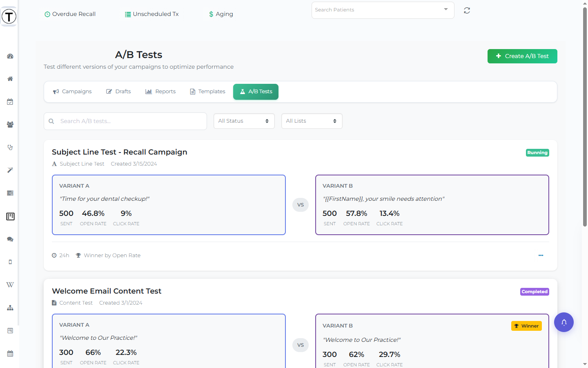Click the refresh icon beside patient search
Viewport: 588px width, 368px height.
pyautogui.click(x=467, y=11)
